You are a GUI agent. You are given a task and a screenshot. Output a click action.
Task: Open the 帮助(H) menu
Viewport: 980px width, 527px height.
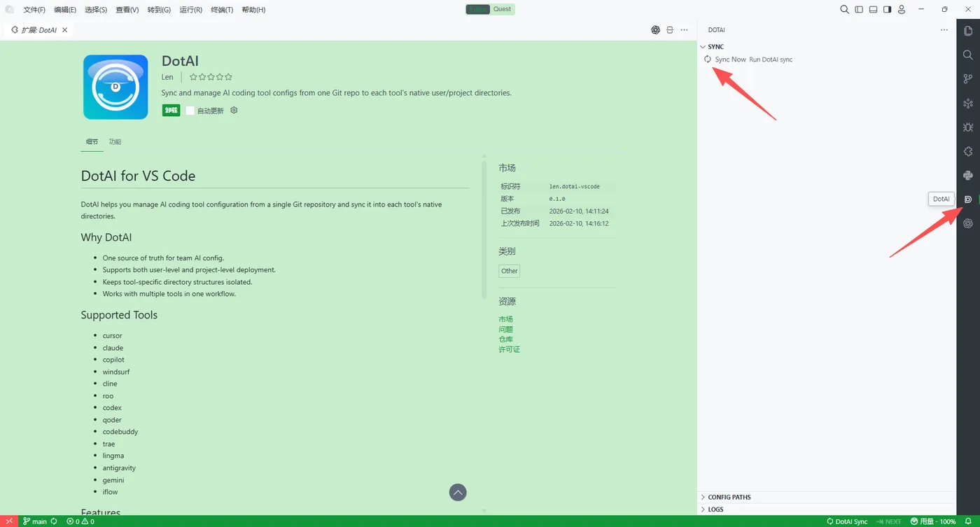pyautogui.click(x=253, y=10)
